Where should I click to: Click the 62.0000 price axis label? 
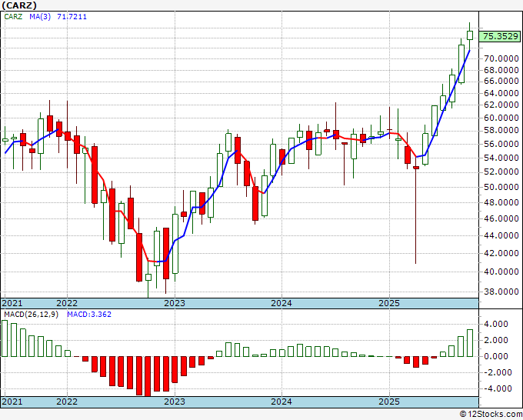501,105
